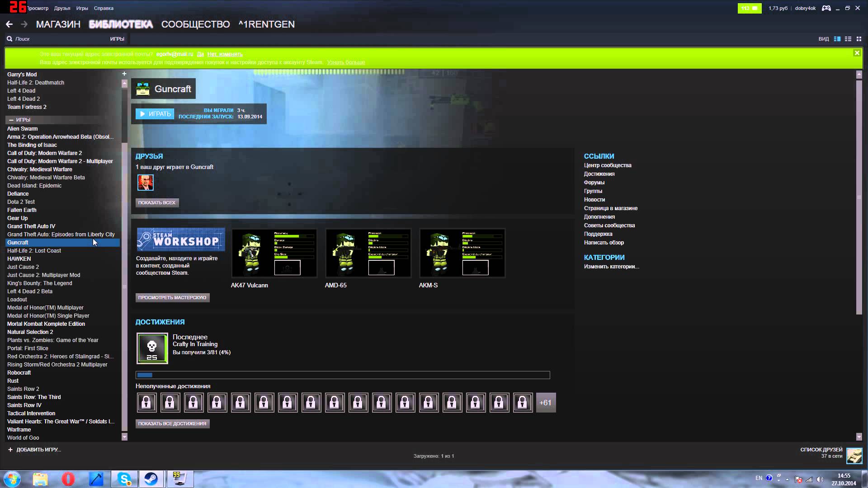Click the Steam taskbar icon in Windows taskbar
This screenshot has width=868, height=488.
tap(151, 479)
